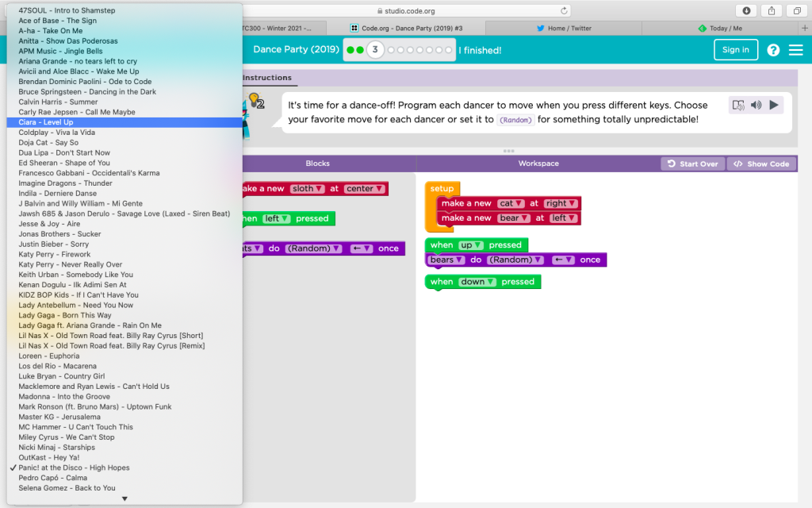
Task: Click the speaker volume icon in instructions
Action: (756, 105)
